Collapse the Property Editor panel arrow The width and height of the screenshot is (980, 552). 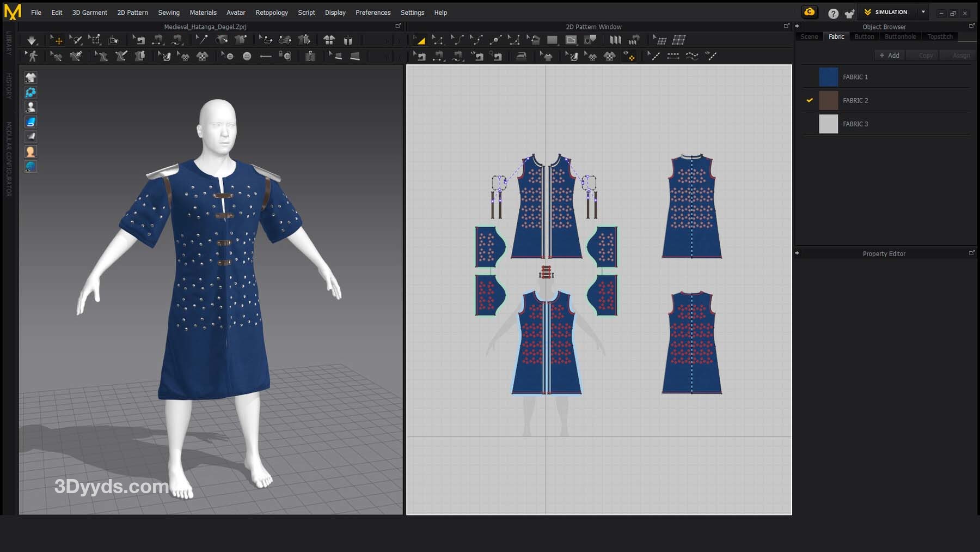click(x=798, y=253)
